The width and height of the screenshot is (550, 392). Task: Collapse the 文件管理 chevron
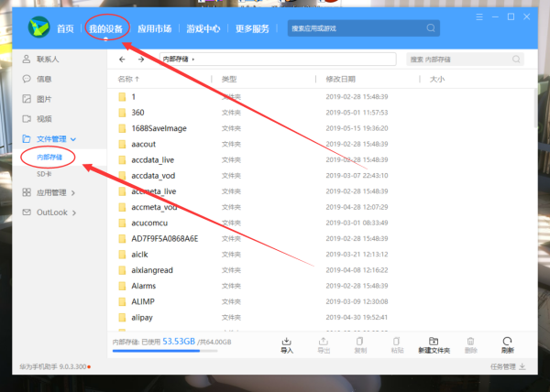coord(73,139)
